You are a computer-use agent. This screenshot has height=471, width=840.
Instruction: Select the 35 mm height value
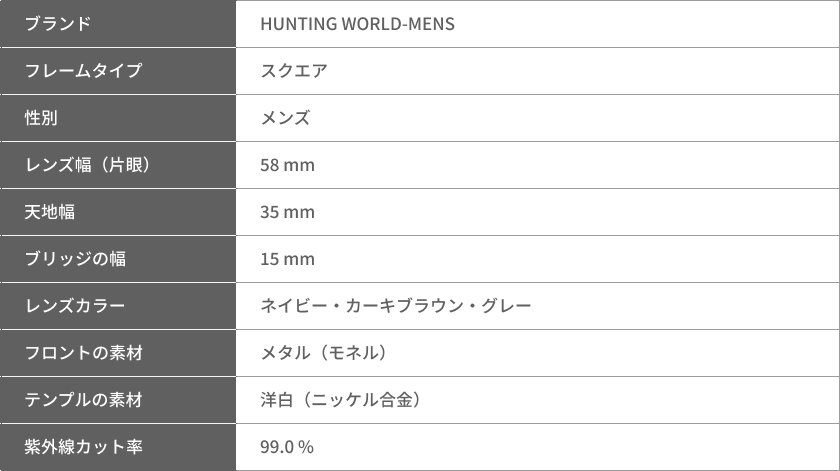click(287, 212)
